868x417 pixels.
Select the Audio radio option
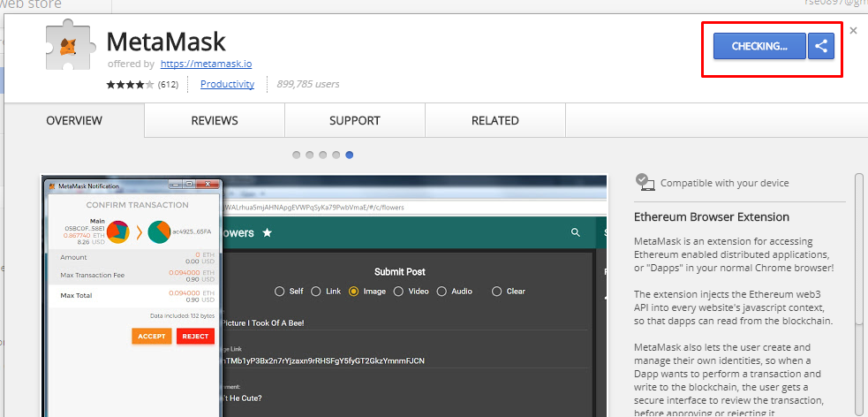[x=442, y=292]
